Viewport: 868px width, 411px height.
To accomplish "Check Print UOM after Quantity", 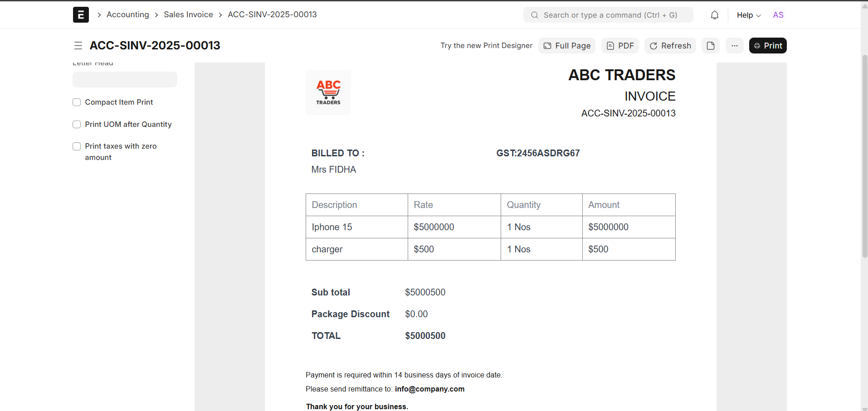I will [77, 125].
